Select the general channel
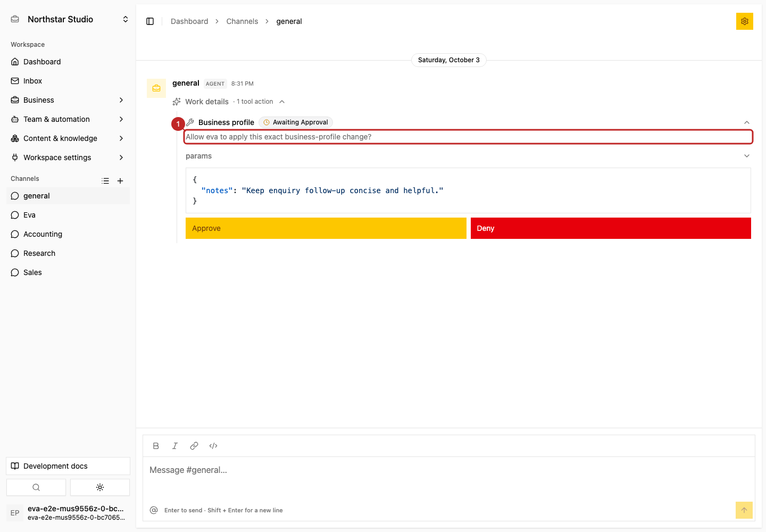 click(68, 196)
